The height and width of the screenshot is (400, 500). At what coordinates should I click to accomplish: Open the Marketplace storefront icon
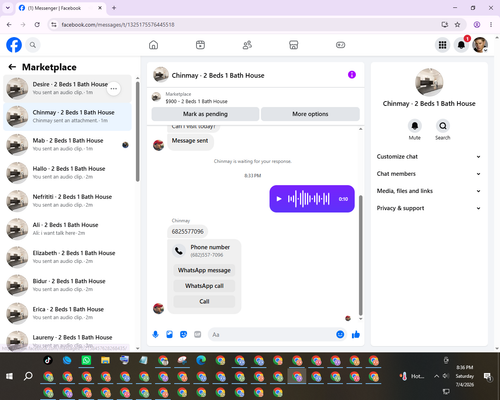[x=294, y=45]
